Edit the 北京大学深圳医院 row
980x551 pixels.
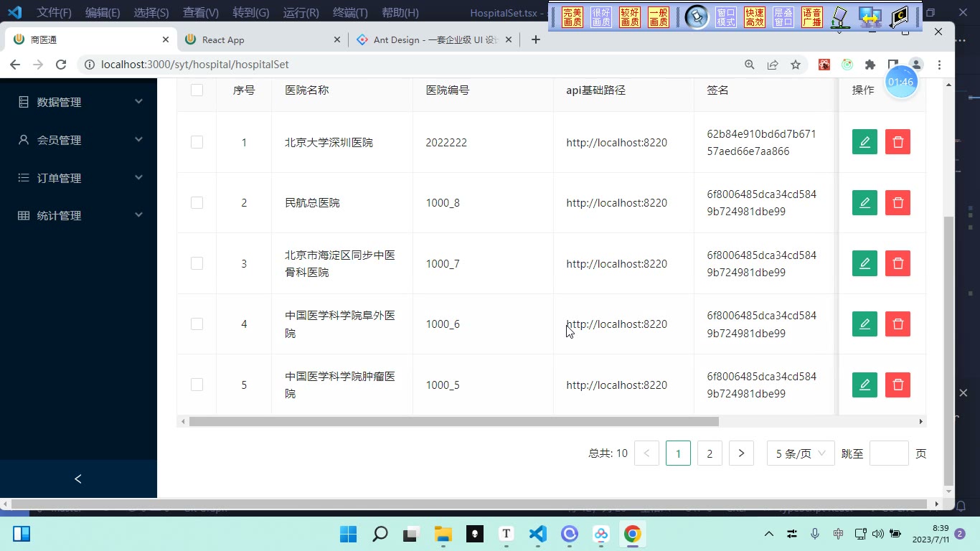click(864, 142)
